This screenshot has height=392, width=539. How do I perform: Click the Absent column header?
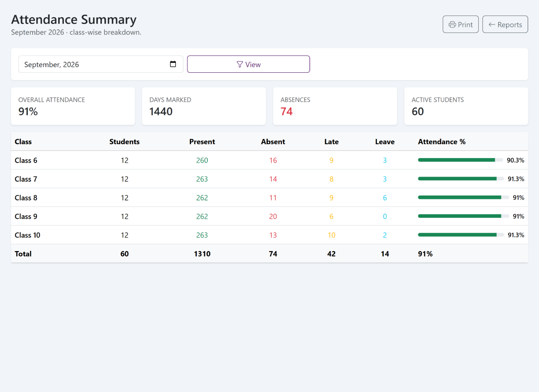(x=273, y=142)
